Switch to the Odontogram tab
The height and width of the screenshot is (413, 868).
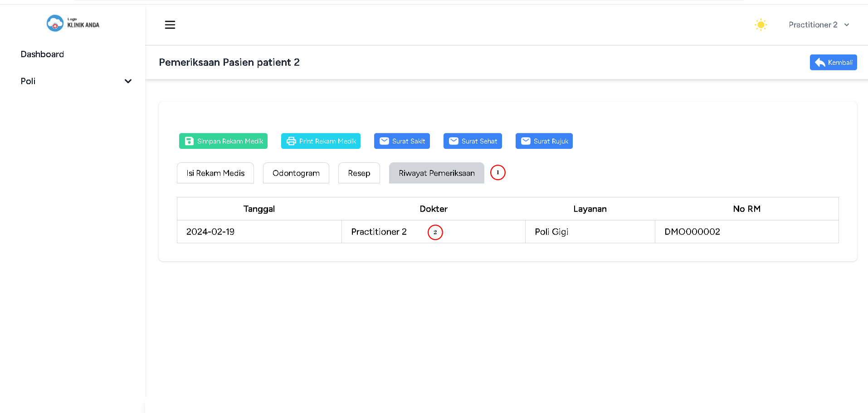[x=296, y=173]
